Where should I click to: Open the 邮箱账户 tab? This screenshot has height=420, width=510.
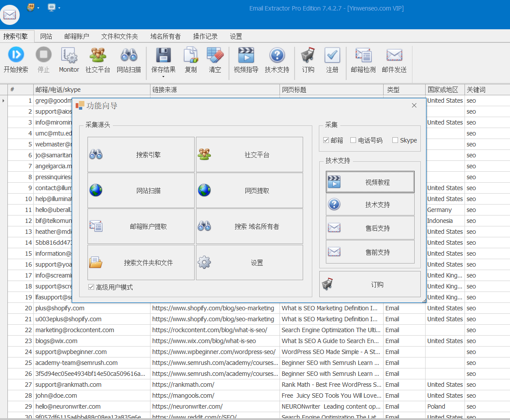pos(77,36)
